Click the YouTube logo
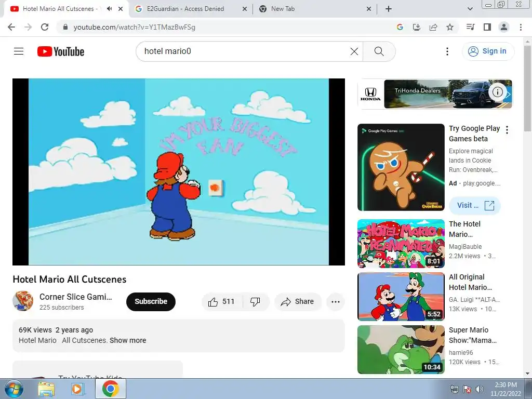The width and height of the screenshot is (532, 399). (x=61, y=51)
